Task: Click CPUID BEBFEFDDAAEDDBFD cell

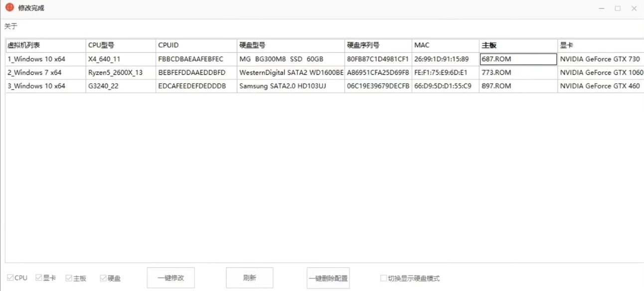Action: pos(196,72)
